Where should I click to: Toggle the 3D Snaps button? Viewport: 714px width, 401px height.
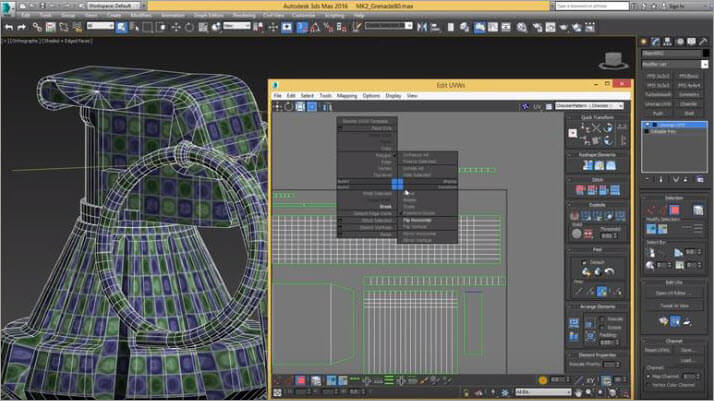pyautogui.click(x=302, y=27)
